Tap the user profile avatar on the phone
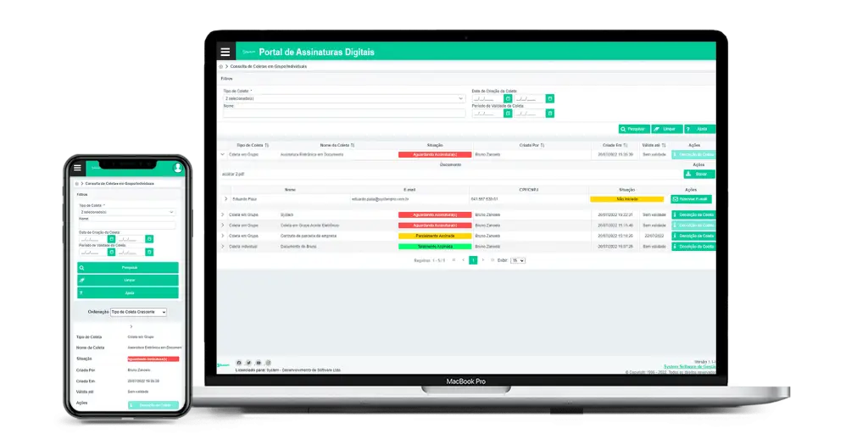Screen dimensions: 868x434 point(178,168)
